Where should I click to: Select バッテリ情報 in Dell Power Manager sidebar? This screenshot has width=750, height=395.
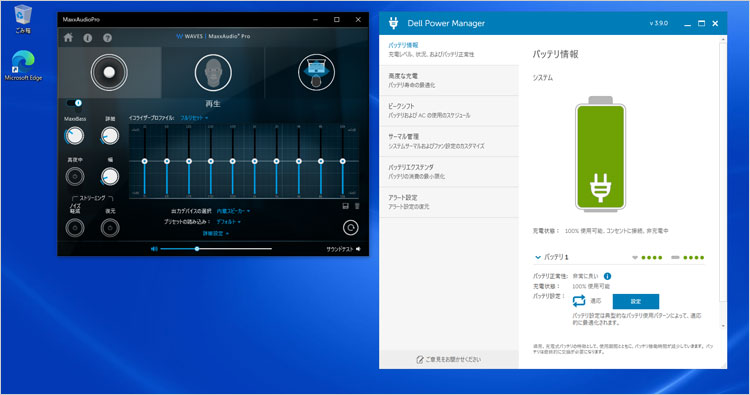coord(449,50)
